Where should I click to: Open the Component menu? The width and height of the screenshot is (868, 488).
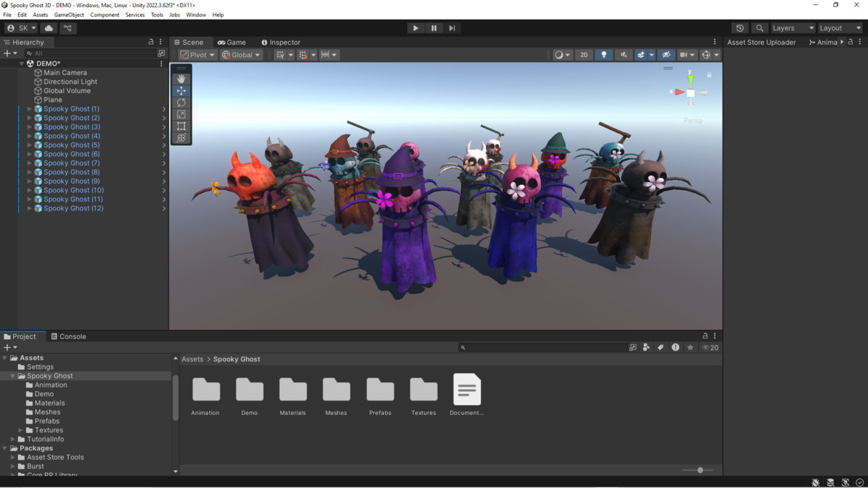105,14
